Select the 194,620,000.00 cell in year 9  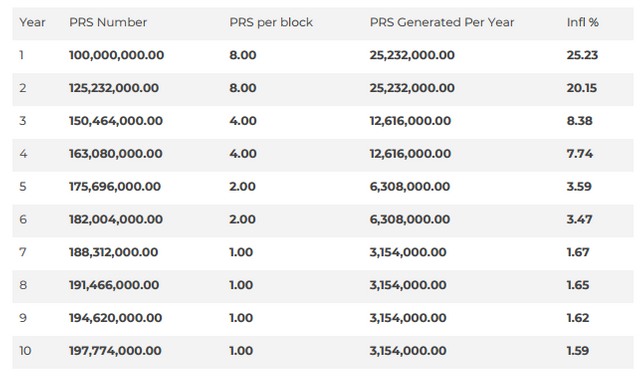(116, 318)
